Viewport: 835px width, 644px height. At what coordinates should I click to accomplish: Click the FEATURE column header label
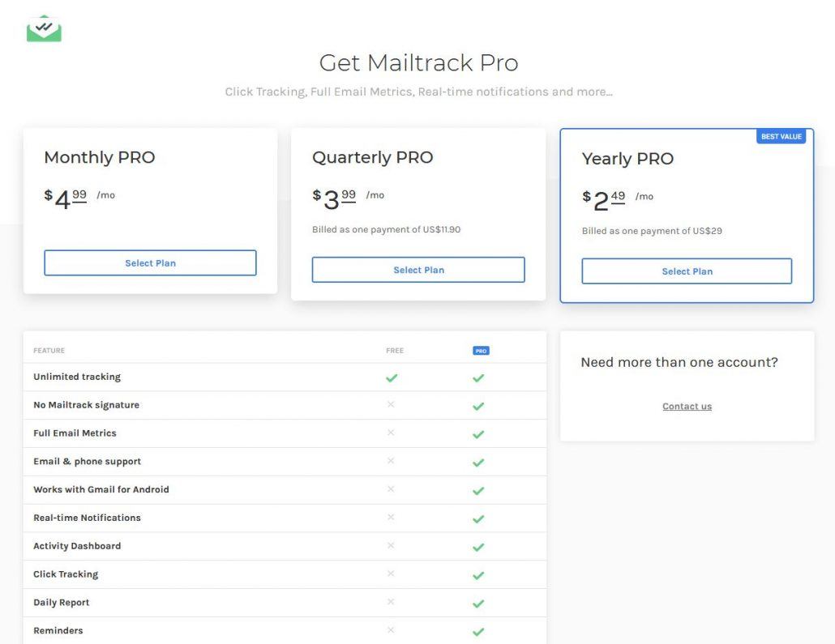click(49, 350)
